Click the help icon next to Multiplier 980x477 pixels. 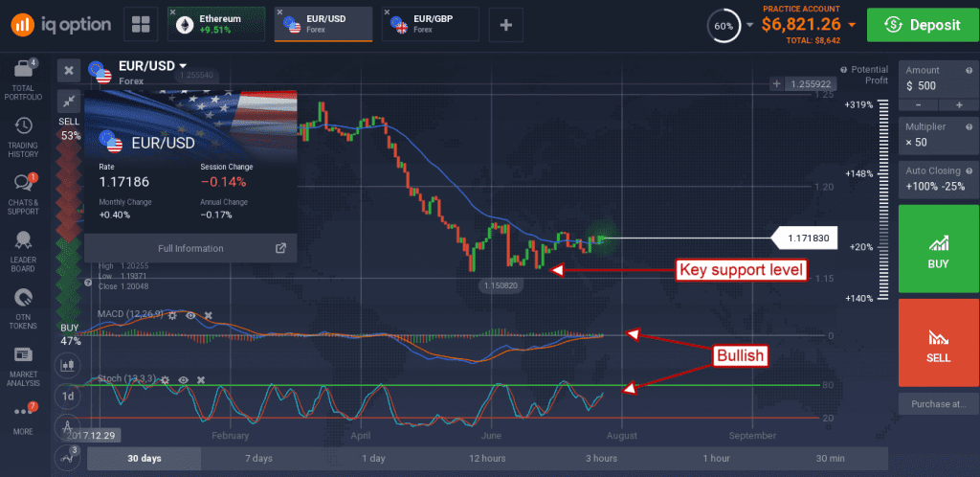(969, 126)
